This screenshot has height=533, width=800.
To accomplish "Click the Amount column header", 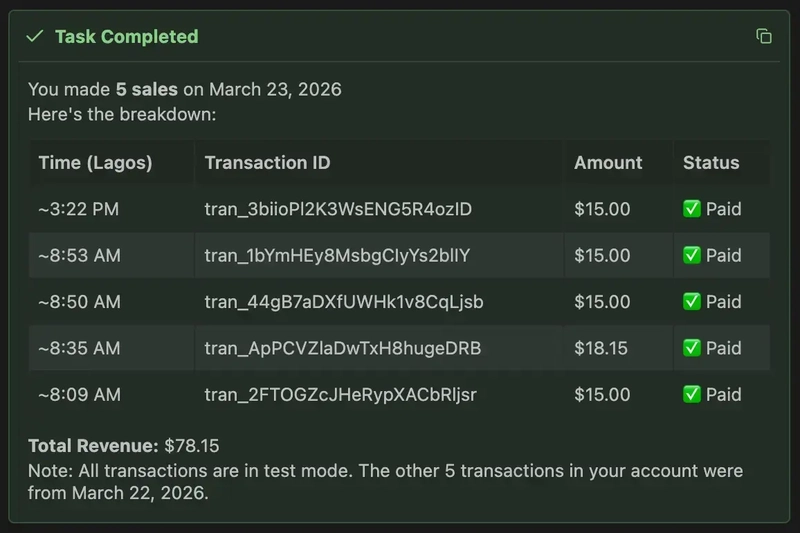I will 608,163.
